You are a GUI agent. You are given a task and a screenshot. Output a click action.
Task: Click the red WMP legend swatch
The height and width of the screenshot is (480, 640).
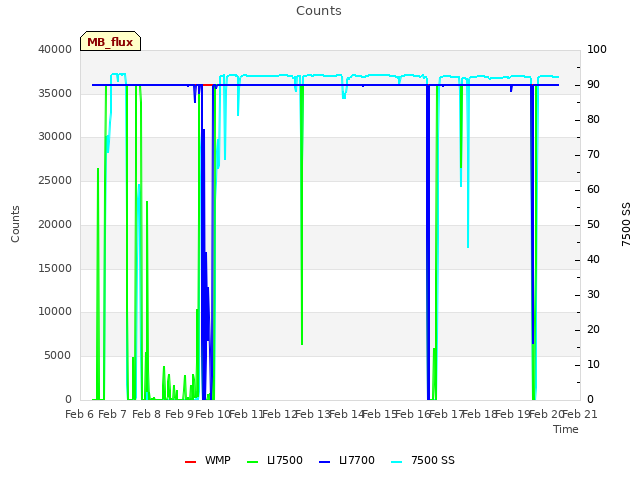[x=190, y=462]
